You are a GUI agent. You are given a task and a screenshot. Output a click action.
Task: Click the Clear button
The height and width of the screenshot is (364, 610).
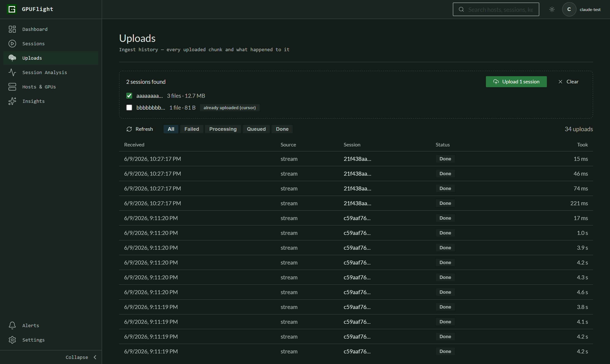568,82
